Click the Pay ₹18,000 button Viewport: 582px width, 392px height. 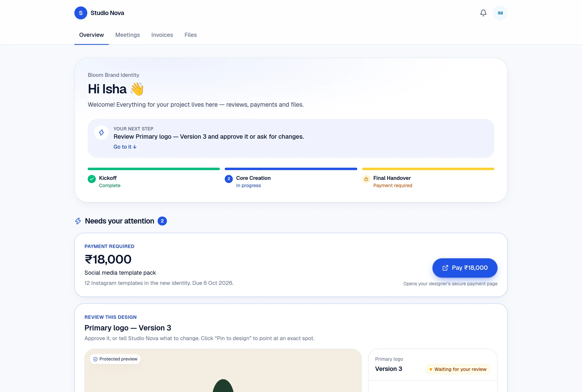465,268
